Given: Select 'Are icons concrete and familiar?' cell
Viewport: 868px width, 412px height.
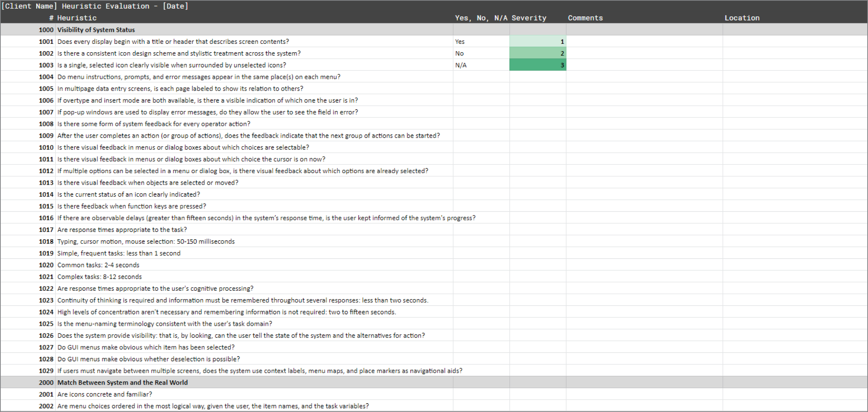Looking at the screenshot, I should tap(105, 394).
